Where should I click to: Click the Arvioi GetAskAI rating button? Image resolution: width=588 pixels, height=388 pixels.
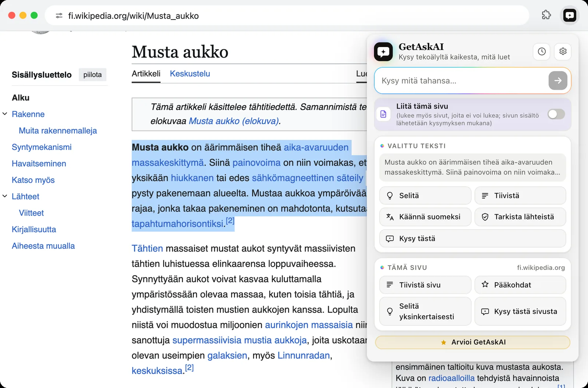[473, 342]
